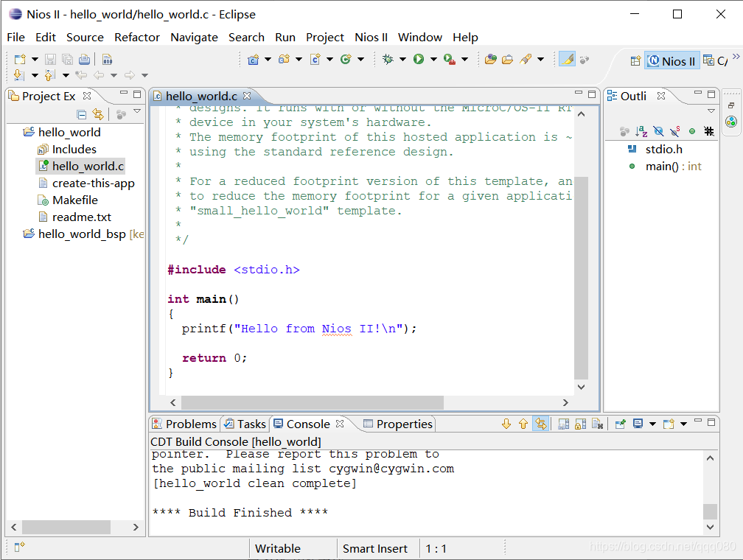Viewport: 743px width, 560px height.
Task: Click the Last Edit Location icon
Action: coord(81,75)
